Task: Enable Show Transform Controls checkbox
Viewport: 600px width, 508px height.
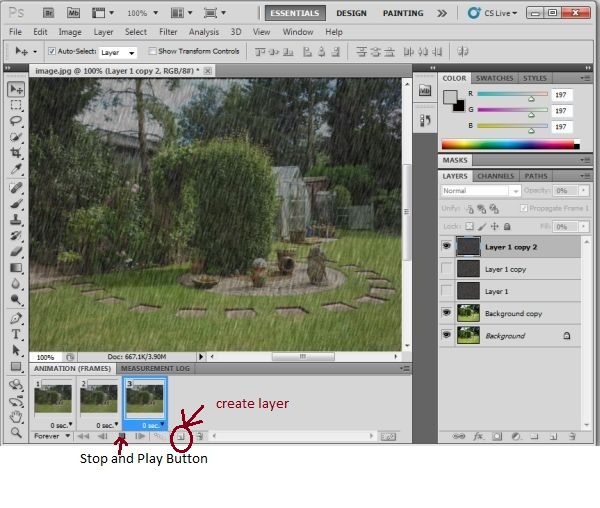Action: 152,51
